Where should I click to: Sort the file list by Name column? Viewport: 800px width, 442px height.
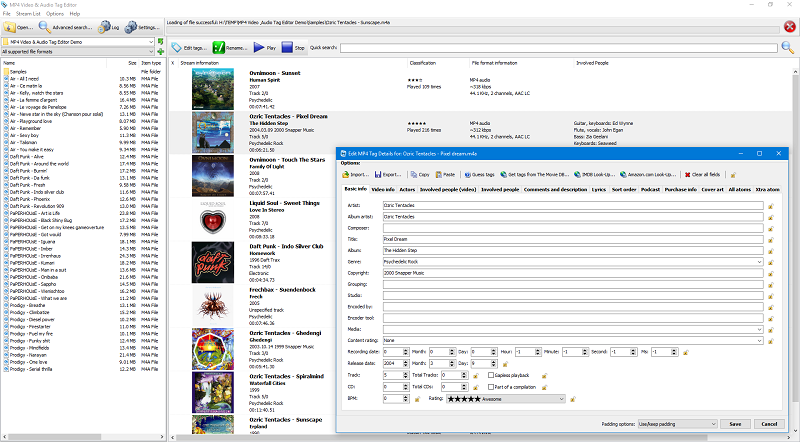(x=54, y=63)
